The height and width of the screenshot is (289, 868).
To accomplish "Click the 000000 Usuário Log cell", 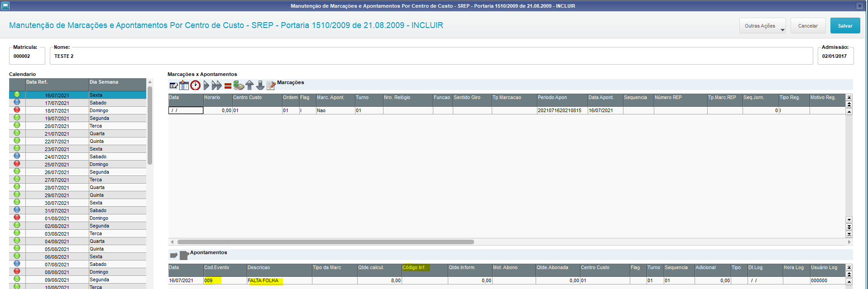I will [827, 280].
